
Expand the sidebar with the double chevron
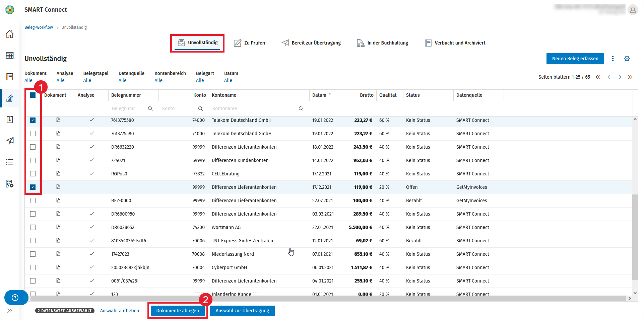tap(10, 311)
